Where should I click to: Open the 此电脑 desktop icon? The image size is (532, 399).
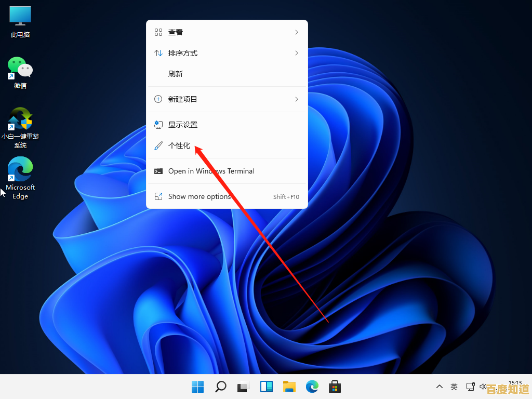click(x=20, y=16)
